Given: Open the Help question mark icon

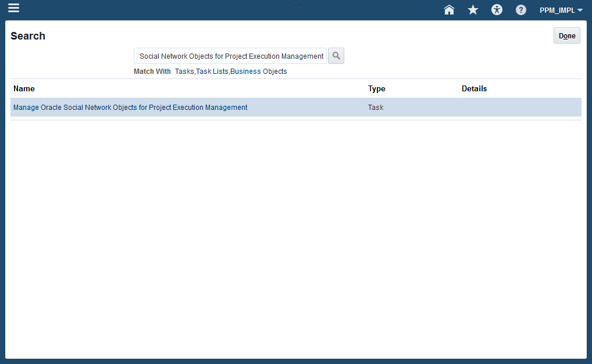Looking at the screenshot, I should pyautogui.click(x=520, y=10).
